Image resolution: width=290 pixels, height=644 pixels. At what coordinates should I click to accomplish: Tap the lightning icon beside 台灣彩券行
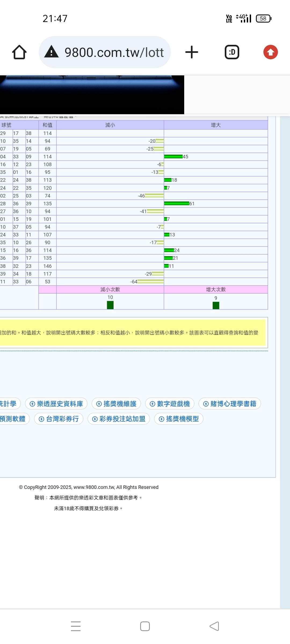(41, 419)
